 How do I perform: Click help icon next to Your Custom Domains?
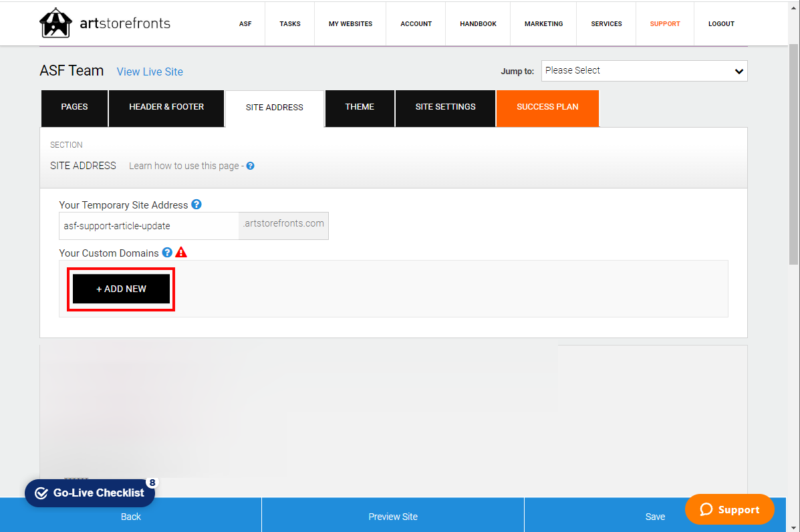[167, 253]
